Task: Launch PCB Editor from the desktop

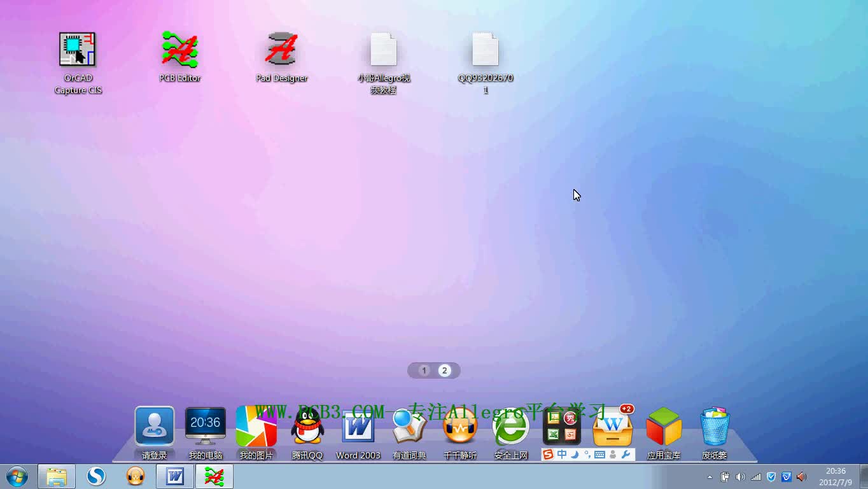Action: [180, 57]
